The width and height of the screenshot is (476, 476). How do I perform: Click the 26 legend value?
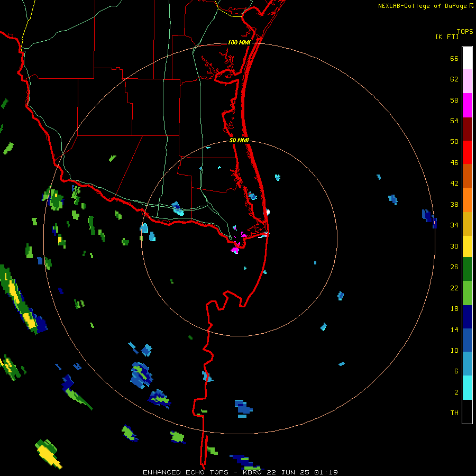pos(454,267)
